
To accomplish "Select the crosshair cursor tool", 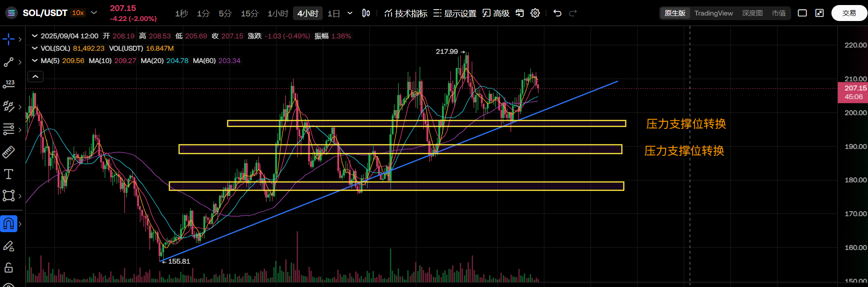I will point(9,39).
